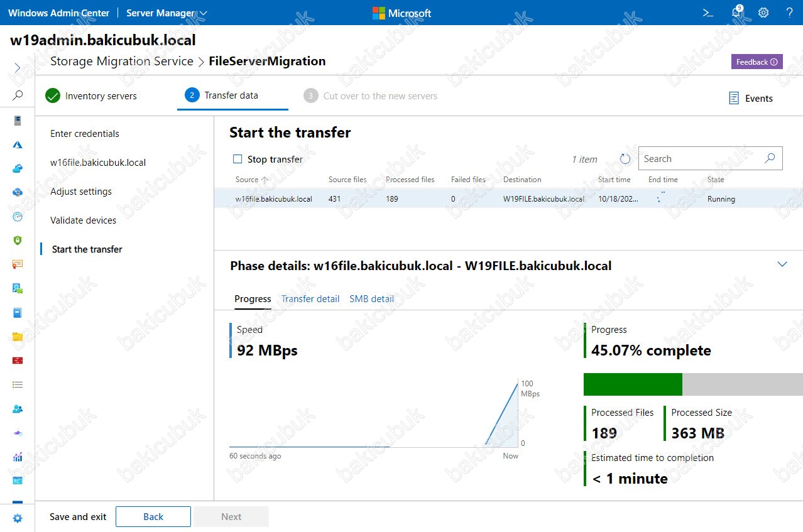The image size is (803, 532).
Task: Open the Overview server icon in sidebar
Action: (18, 121)
